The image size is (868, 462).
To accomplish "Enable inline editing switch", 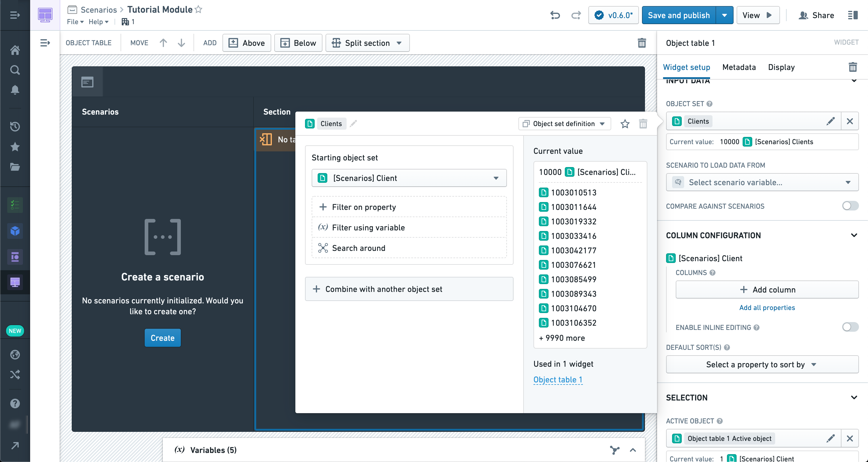I will click(x=850, y=327).
